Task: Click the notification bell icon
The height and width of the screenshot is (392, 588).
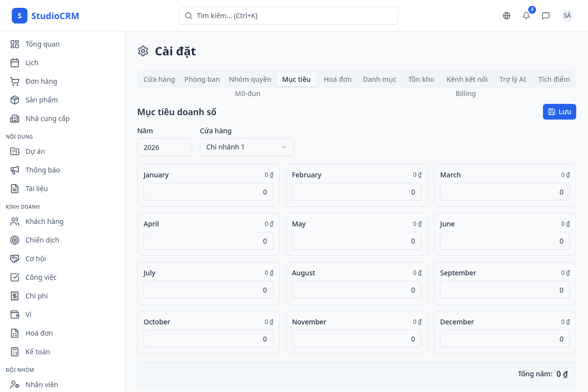Action: click(526, 16)
